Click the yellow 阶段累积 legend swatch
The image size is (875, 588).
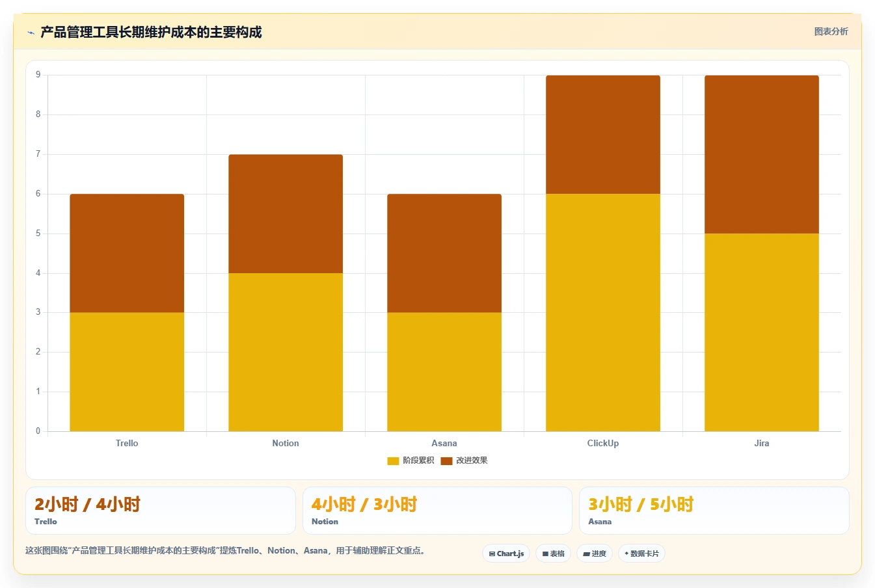click(393, 461)
